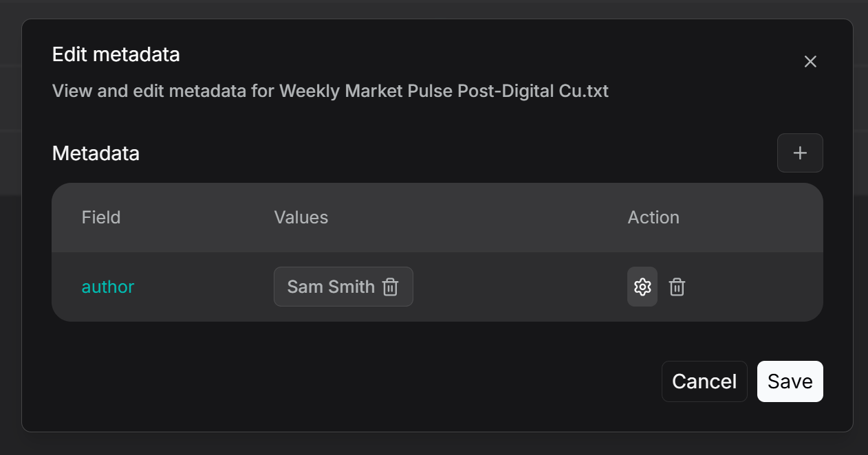Screen dimensions: 868x455
Task: Remove the Sam Smith value with its trash icon
Action: click(x=391, y=287)
